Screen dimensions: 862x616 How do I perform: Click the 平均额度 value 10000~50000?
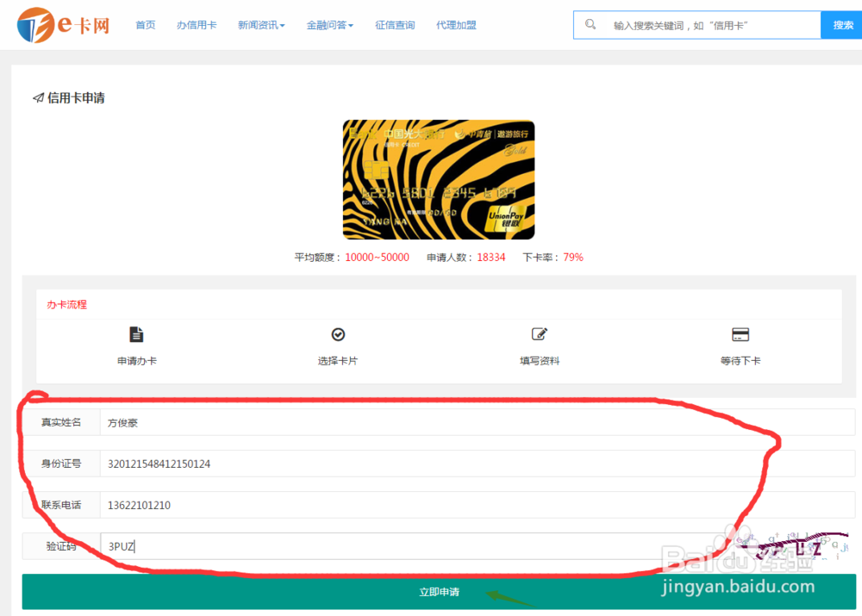[x=378, y=258]
